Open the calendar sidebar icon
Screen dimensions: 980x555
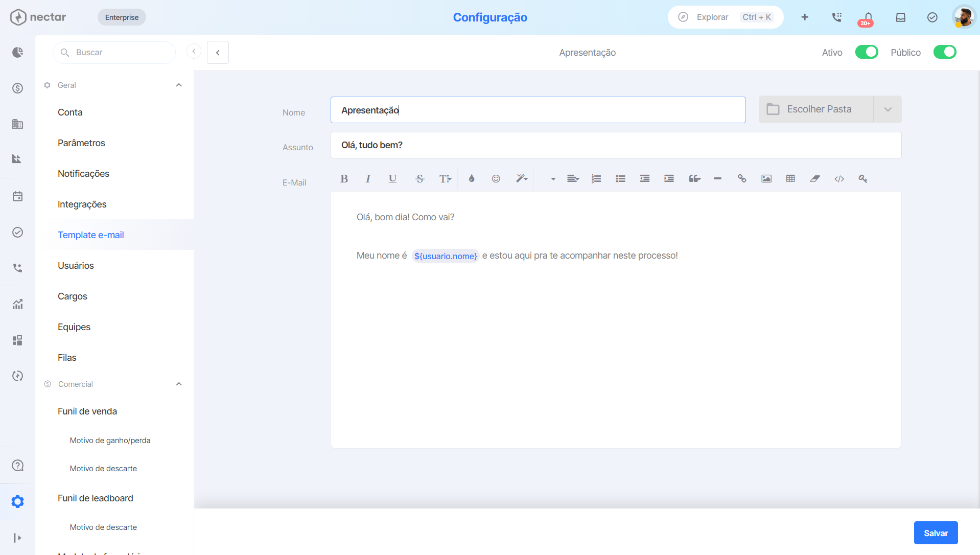click(x=17, y=196)
